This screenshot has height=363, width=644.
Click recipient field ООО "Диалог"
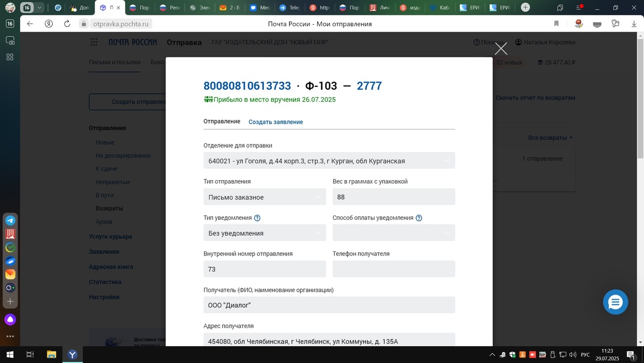coord(329,305)
